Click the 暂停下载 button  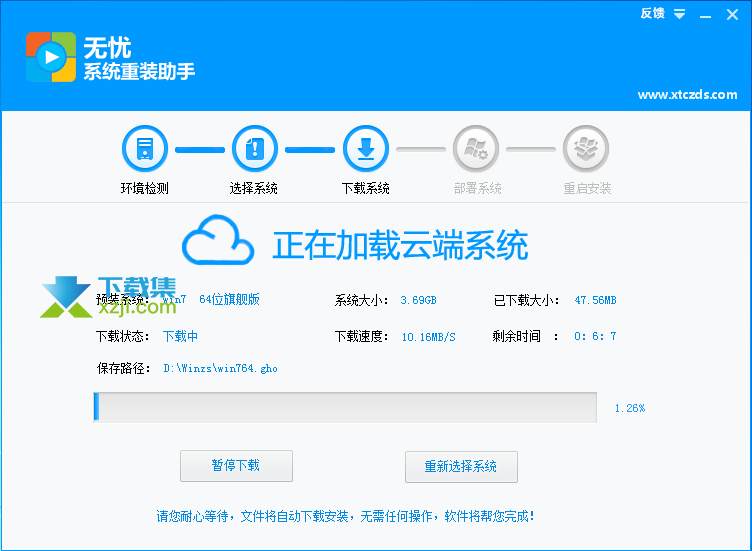click(x=236, y=466)
